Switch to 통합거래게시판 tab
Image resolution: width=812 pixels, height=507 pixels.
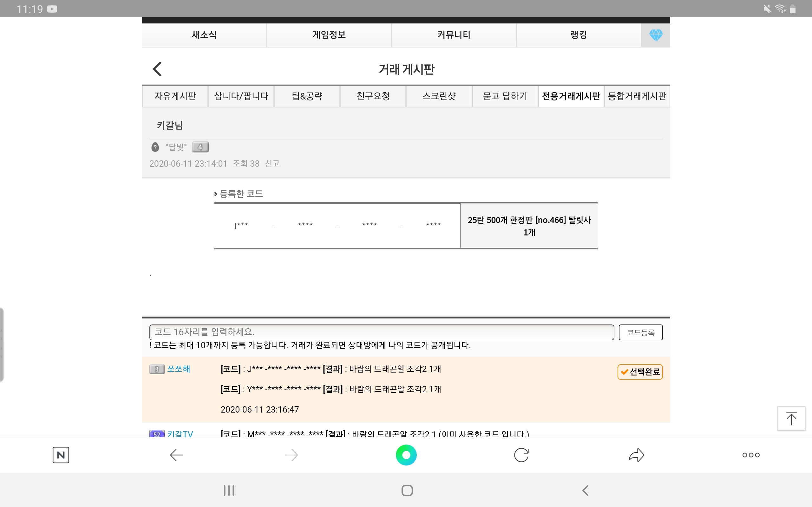pos(637,96)
